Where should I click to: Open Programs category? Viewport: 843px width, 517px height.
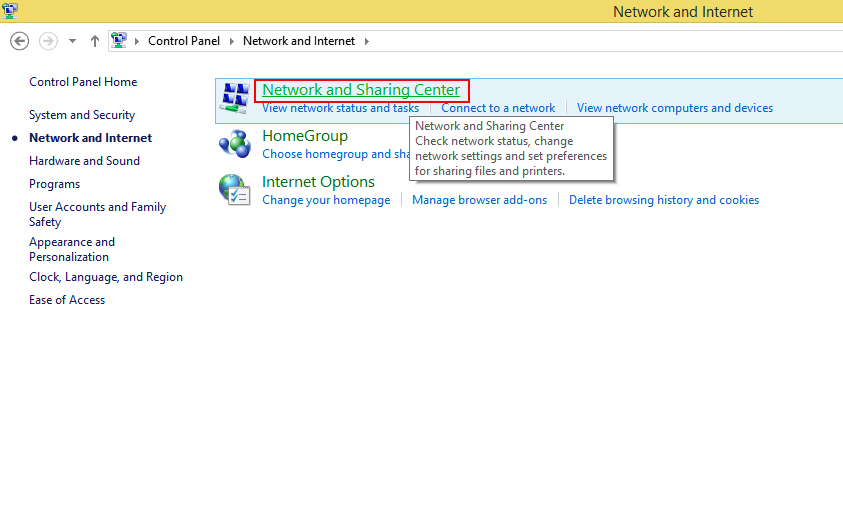(54, 184)
